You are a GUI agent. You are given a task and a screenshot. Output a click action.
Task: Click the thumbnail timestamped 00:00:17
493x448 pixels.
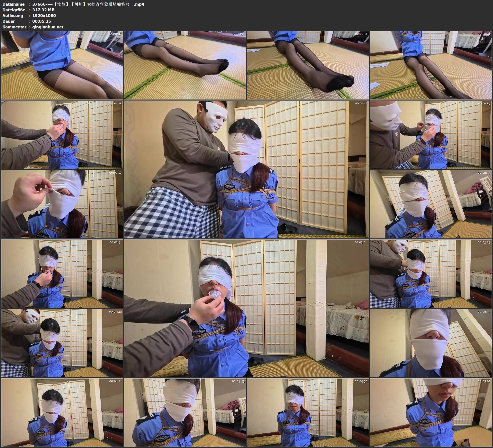click(62, 65)
